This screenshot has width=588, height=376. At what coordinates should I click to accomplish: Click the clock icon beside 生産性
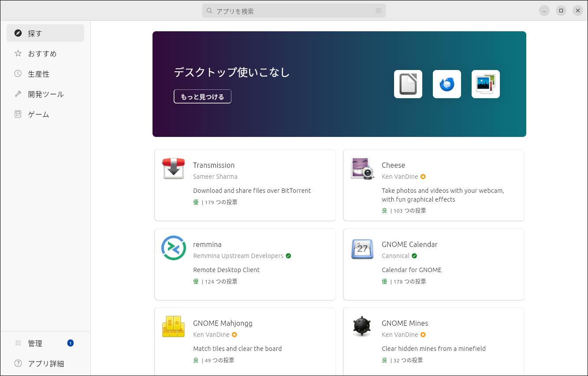click(x=18, y=74)
